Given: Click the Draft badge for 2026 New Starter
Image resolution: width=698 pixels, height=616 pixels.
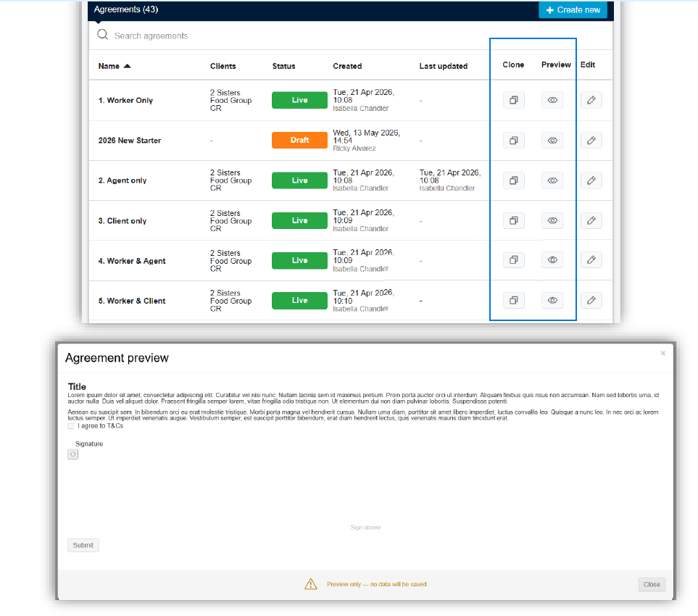Looking at the screenshot, I should click(x=299, y=140).
